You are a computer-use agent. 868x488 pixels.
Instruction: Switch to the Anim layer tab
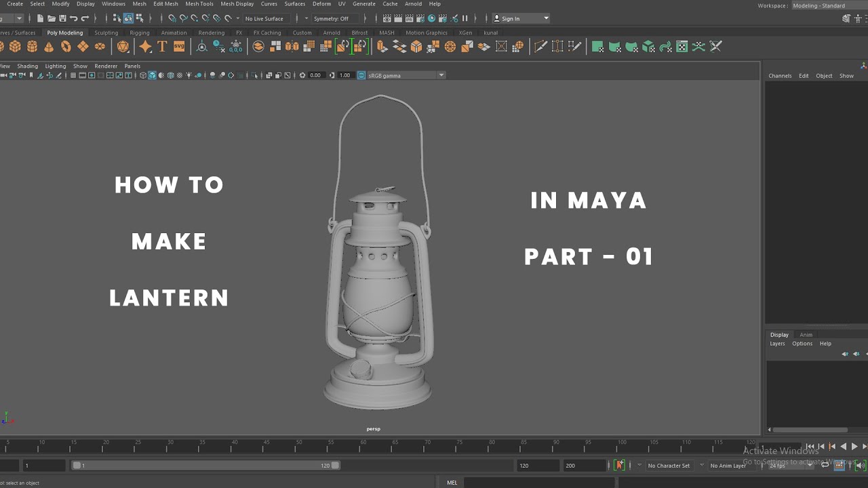coord(806,335)
